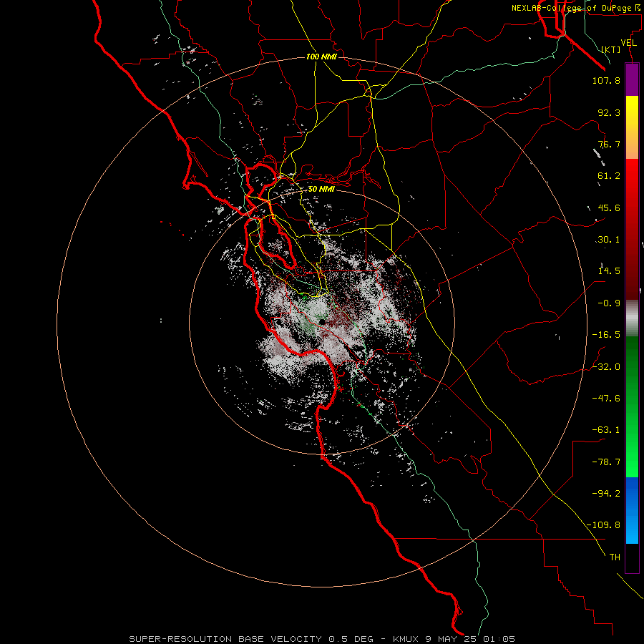Click the "100 NMI" range ring label
The height and width of the screenshot is (644, 644).
point(321,57)
